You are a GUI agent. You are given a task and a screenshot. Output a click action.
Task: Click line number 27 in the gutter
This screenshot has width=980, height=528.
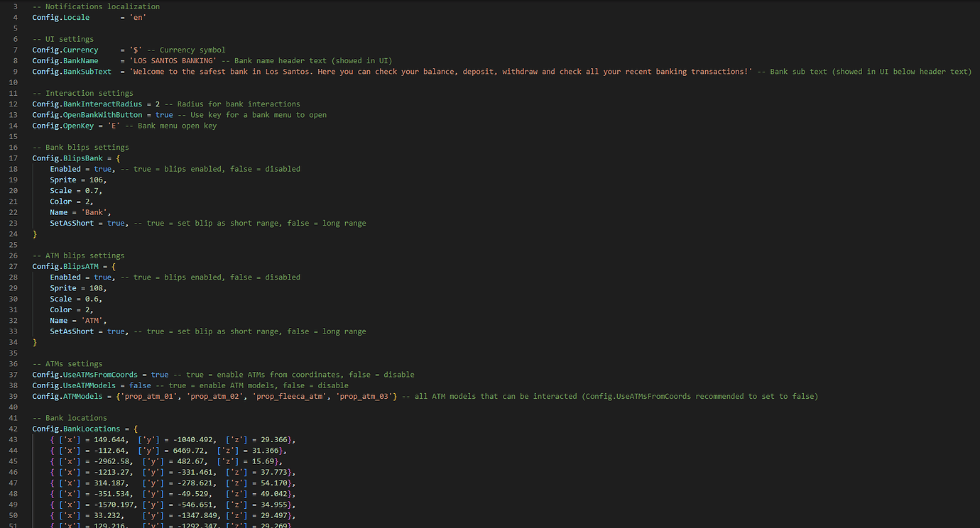(15, 266)
